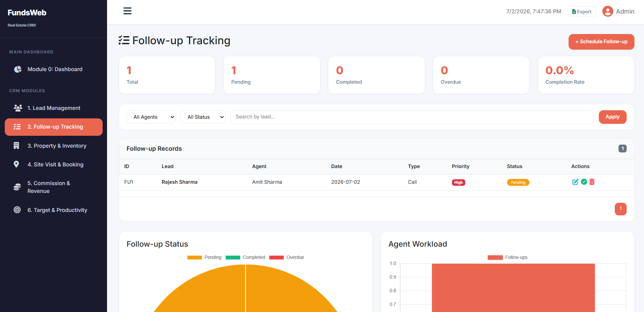Edit follow-up FU1 with pencil icon
644x312 pixels.
point(575,182)
